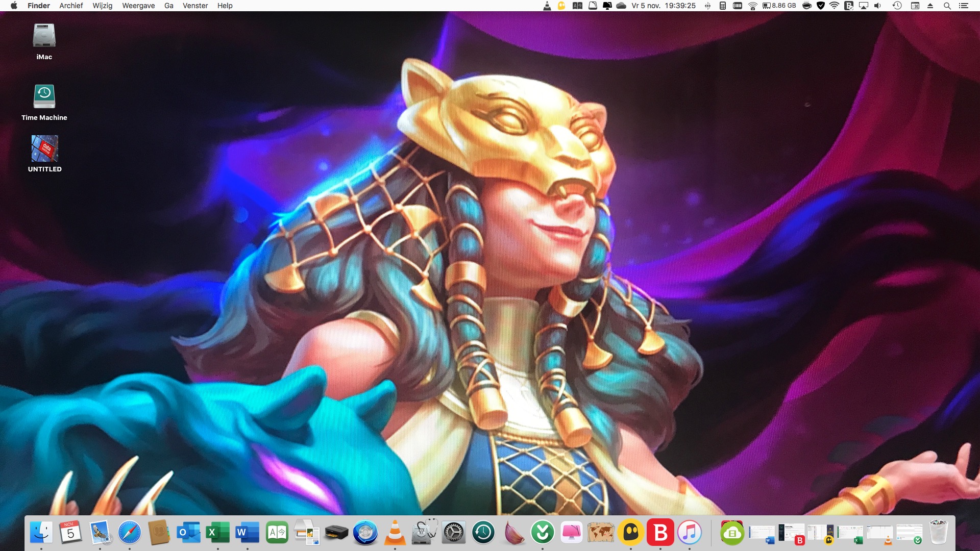Click the coffee cup menu bar icon
Screen dimensions: 980x551
point(807,6)
